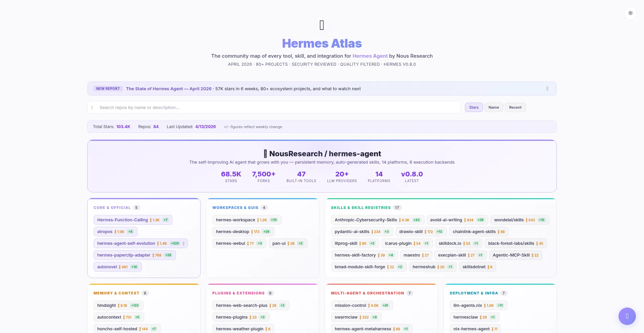Open the skillsdotnet repo chip
The height and width of the screenshot is (333, 644).
(478, 267)
